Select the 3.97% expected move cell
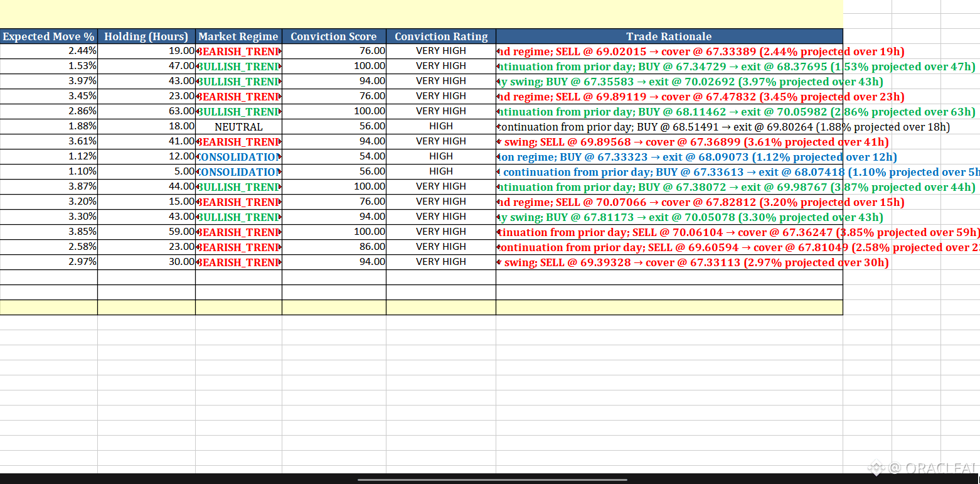 point(48,82)
